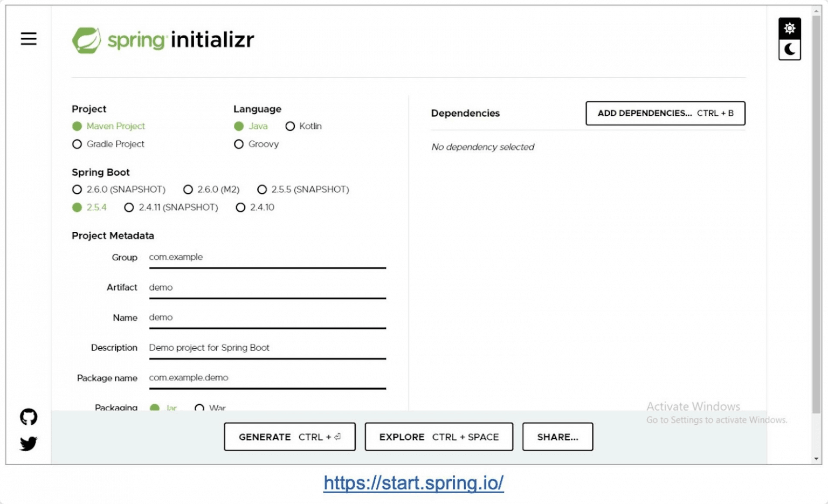Click the Spring Initializr logo

click(163, 40)
